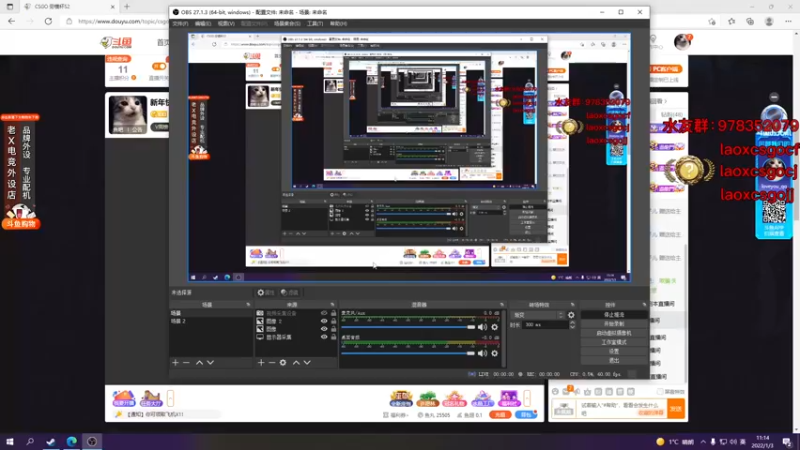
Task: Open OBS 编辑(E) menu
Action: [203, 23]
